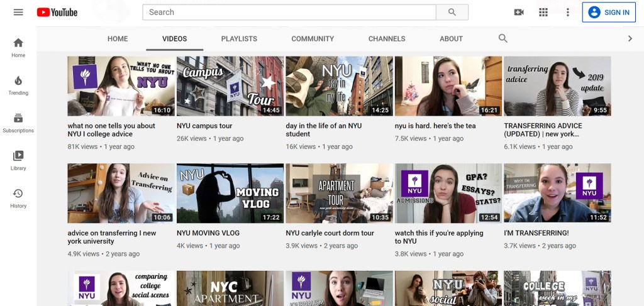
Task: Open 'NYU campus tour' video title
Action: coord(204,126)
